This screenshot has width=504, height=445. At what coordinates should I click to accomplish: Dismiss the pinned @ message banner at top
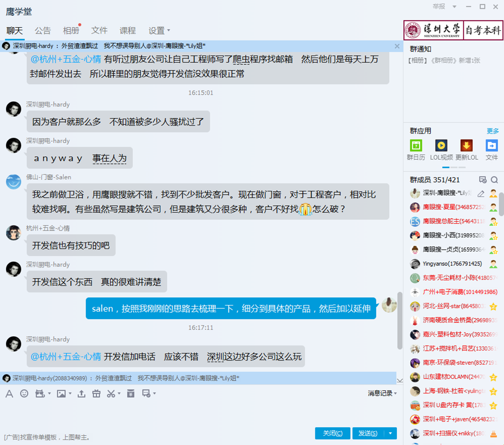[x=397, y=46]
